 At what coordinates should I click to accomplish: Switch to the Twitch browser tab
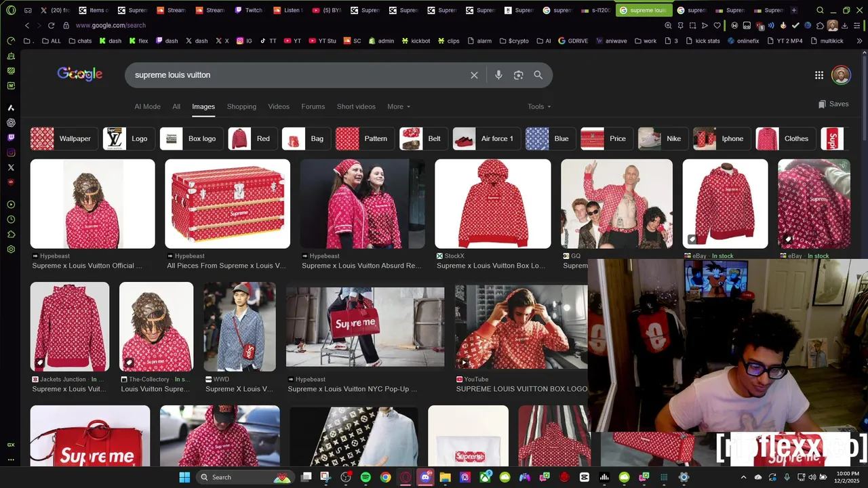(249, 10)
